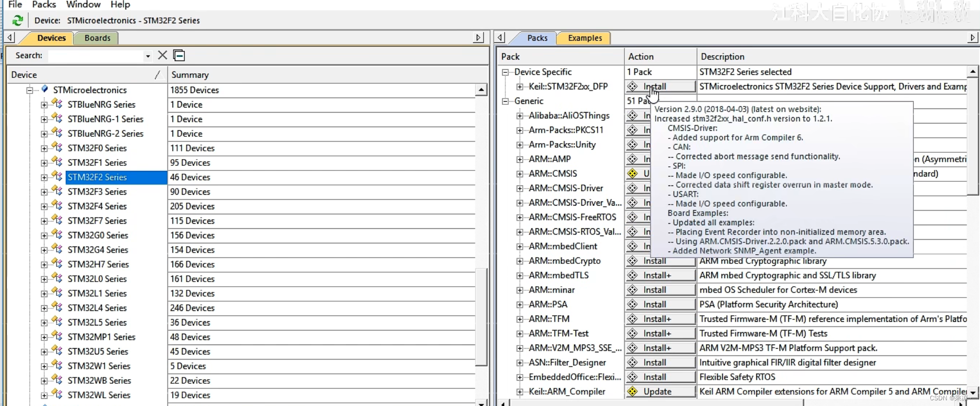Expand the STM32G0 Series node
980x406 pixels.
[x=44, y=235]
